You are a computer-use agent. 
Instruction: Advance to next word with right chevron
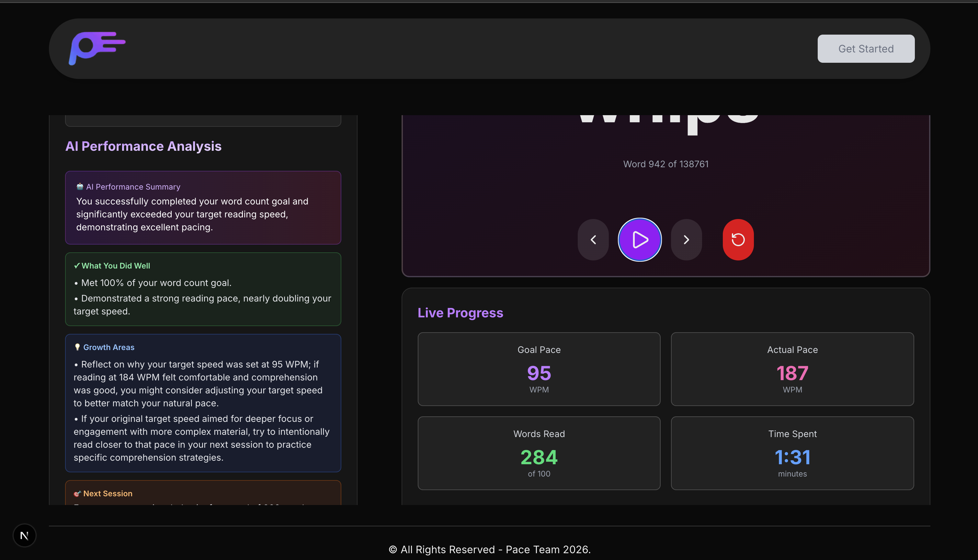(686, 240)
